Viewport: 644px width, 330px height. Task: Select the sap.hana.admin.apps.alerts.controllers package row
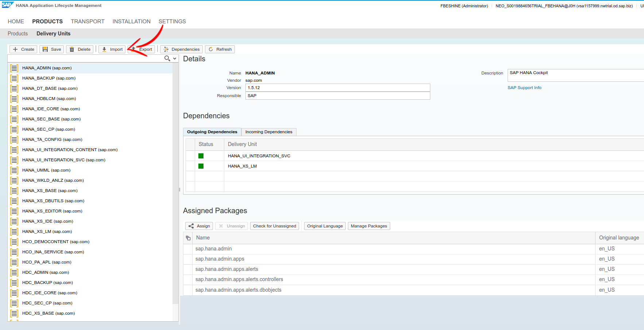tap(414, 280)
